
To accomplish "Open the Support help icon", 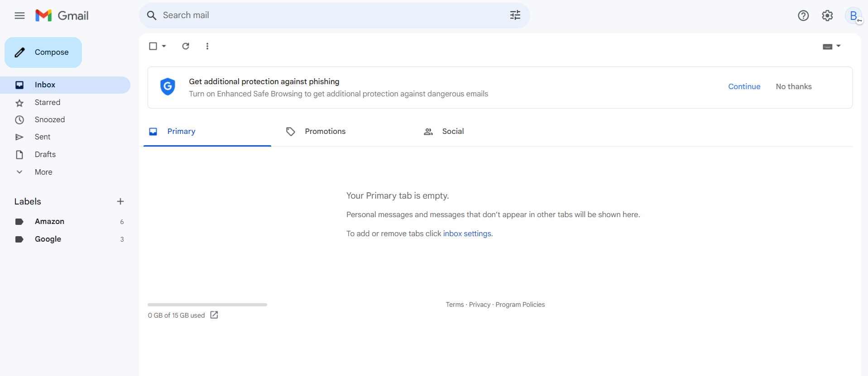I will tap(803, 16).
